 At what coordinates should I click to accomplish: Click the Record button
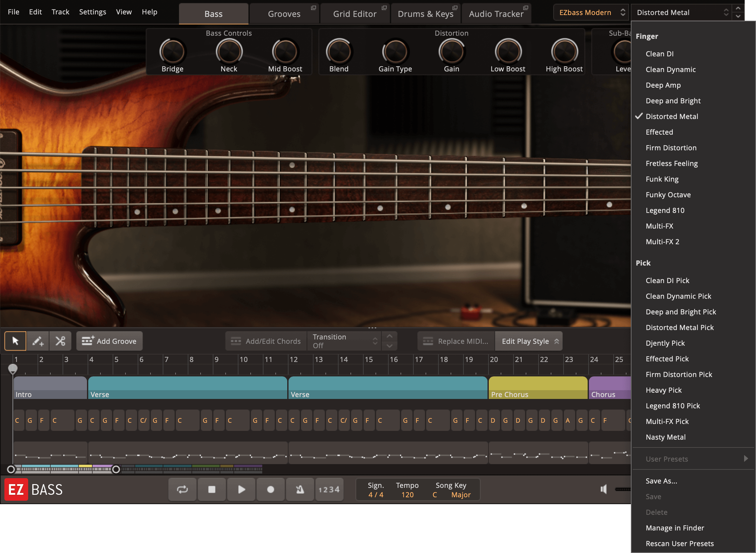click(x=270, y=489)
